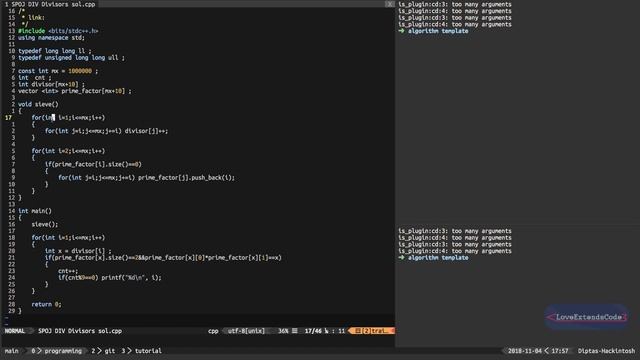This screenshot has width=640, height=360.
Task: Click the if(cnt%9==0) printf line
Action: [109, 278]
